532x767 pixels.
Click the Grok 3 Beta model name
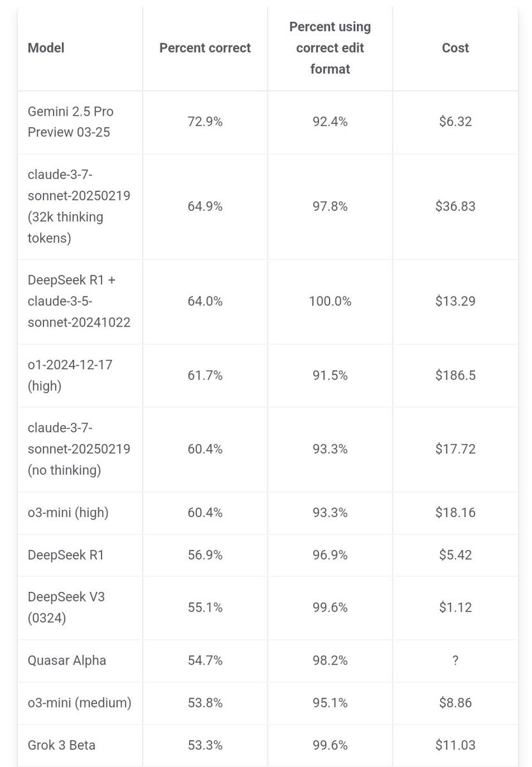[x=61, y=745]
